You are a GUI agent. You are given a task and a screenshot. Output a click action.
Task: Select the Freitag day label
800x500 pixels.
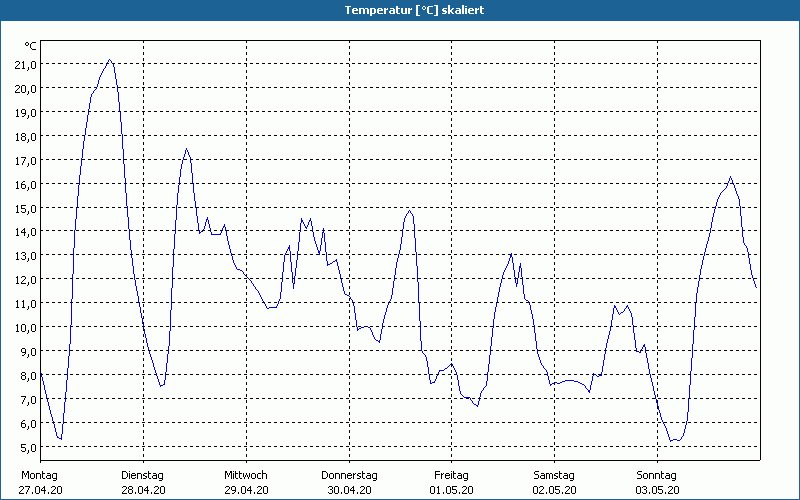(451, 475)
